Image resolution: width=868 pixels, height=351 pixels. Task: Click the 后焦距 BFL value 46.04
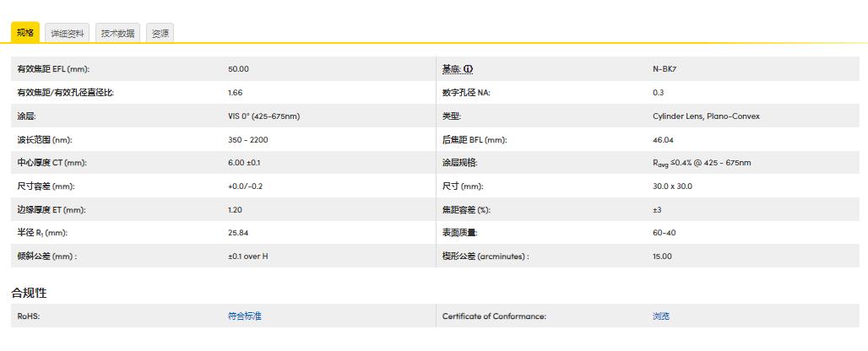663,140
